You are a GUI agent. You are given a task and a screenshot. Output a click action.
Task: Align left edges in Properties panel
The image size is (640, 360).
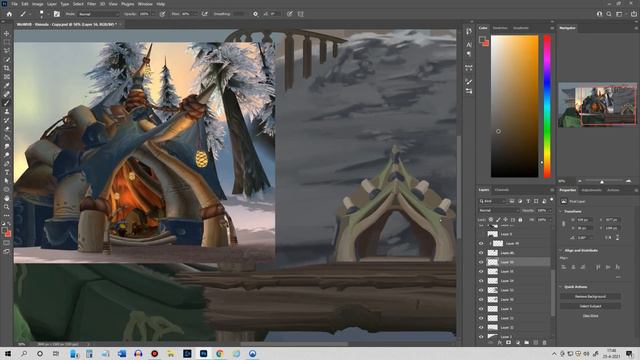click(x=564, y=267)
